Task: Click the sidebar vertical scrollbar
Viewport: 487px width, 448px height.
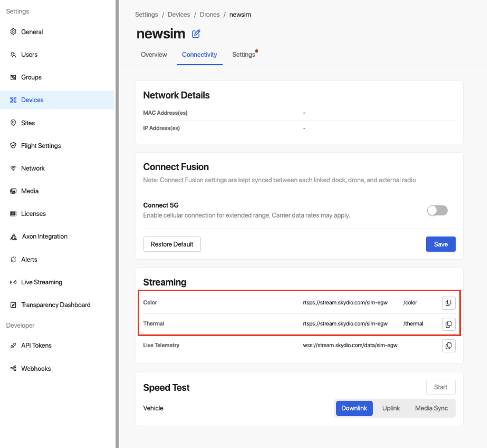Action: click(117, 224)
